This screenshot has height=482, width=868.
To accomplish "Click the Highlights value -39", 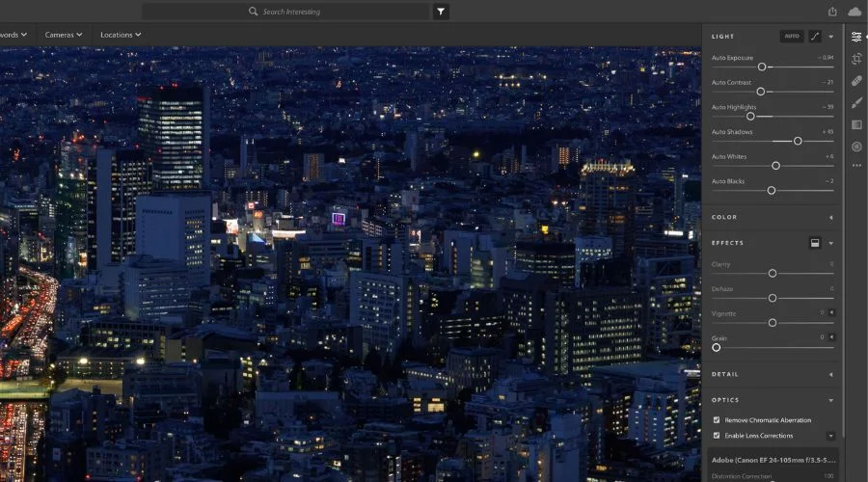I will coord(827,107).
